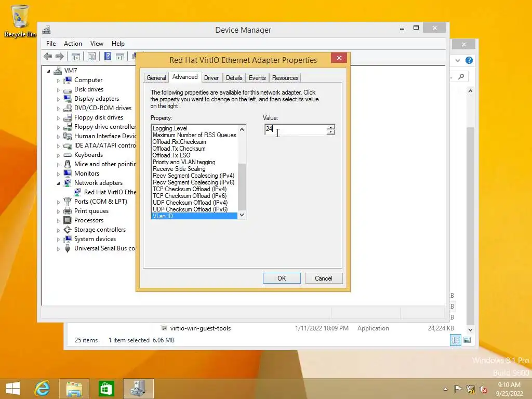
Task: Switch to the Driver tab
Action: pos(211,78)
